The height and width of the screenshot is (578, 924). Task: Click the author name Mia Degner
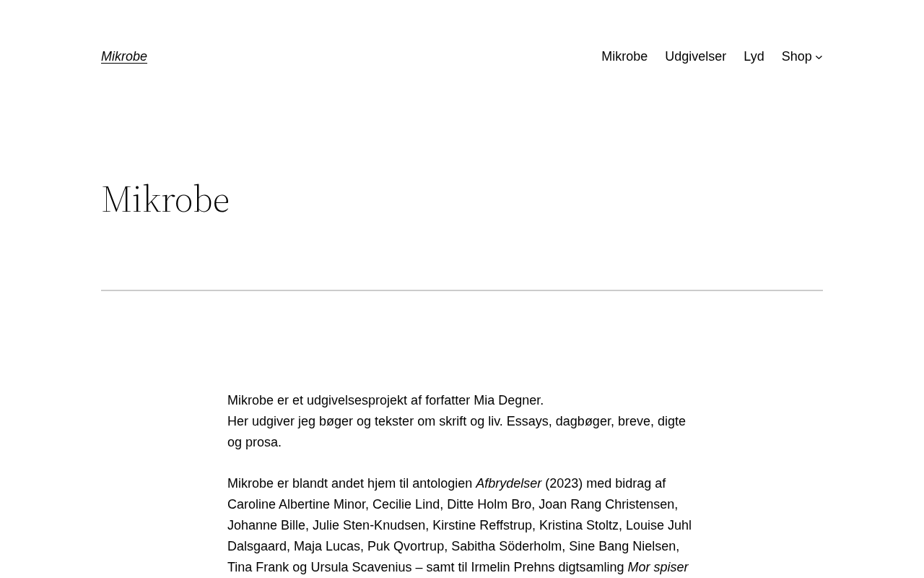coord(507,400)
